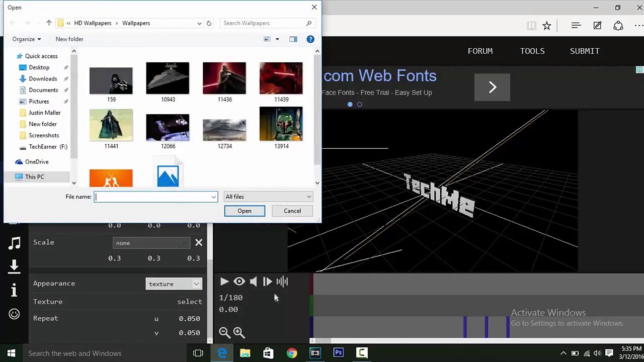644x362 pixels.
Task: Click texture select link
Action: (190, 302)
